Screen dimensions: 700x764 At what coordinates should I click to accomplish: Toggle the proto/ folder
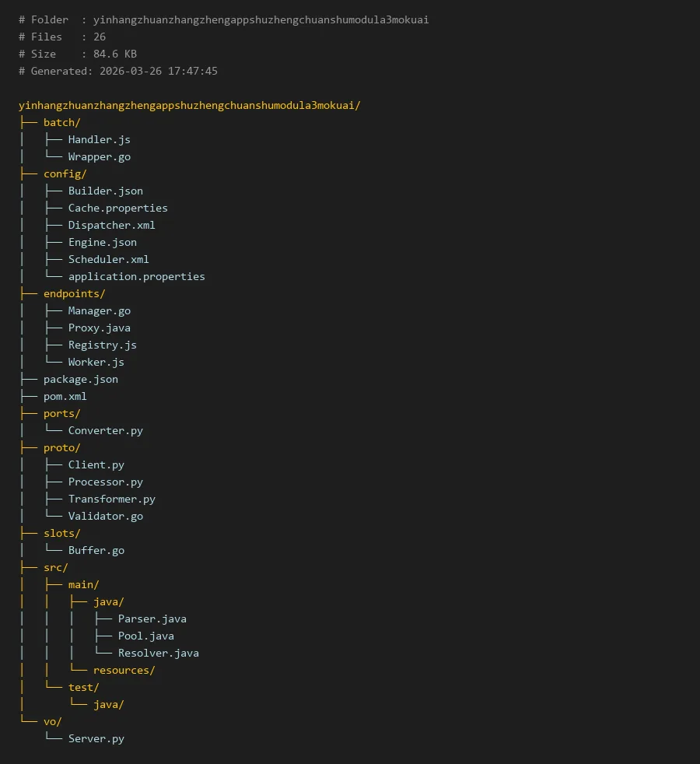pyautogui.click(x=61, y=447)
